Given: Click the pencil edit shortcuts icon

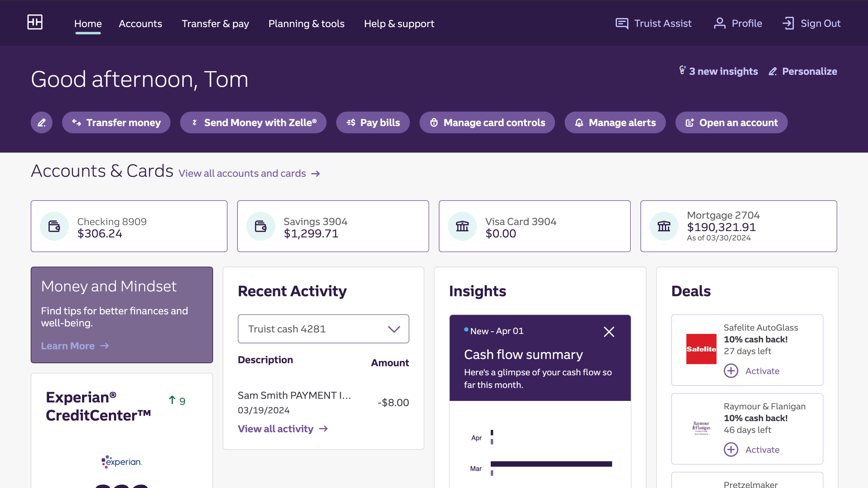Looking at the screenshot, I should pos(41,123).
